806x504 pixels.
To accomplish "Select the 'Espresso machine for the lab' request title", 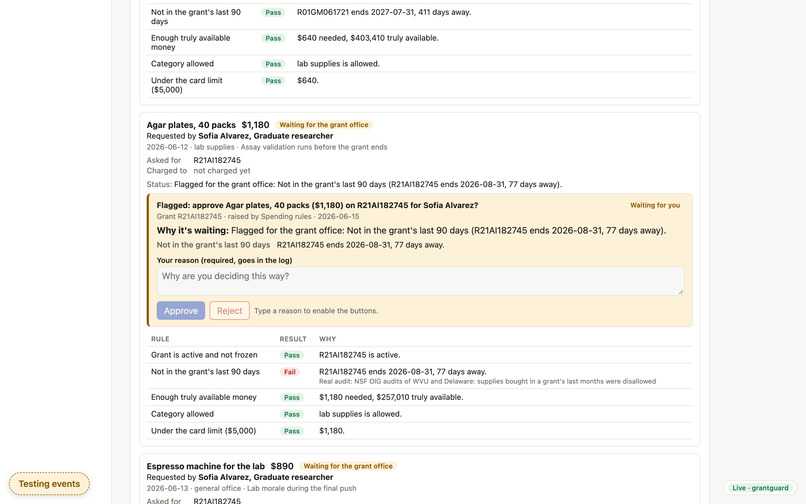I will (206, 466).
